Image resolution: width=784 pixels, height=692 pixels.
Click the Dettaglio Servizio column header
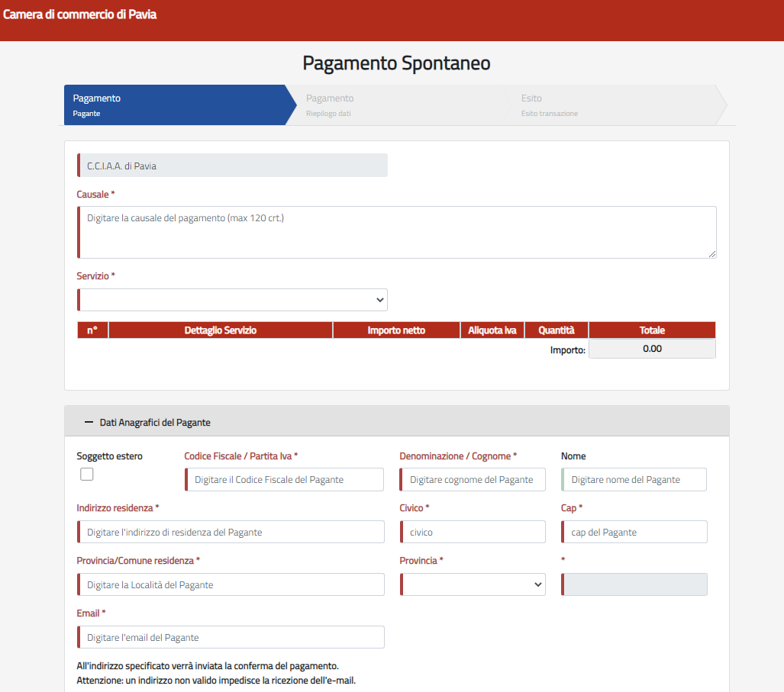coord(220,330)
